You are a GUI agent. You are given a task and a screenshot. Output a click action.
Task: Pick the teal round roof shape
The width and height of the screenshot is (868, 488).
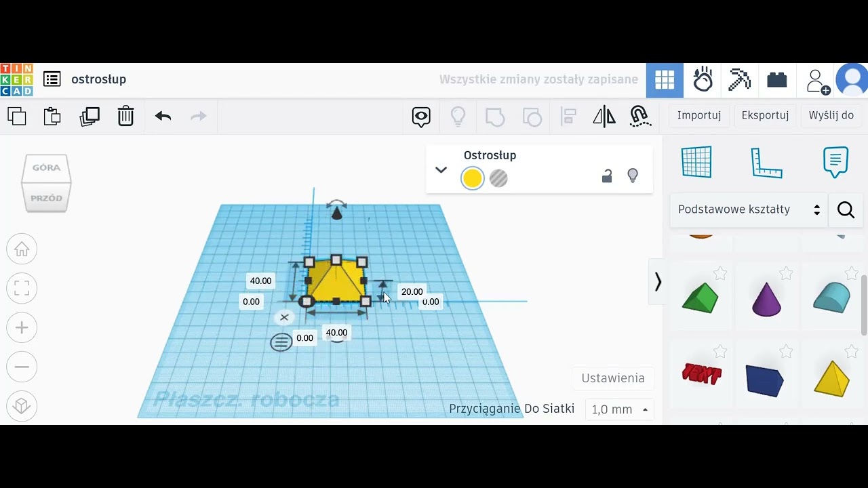point(832,298)
